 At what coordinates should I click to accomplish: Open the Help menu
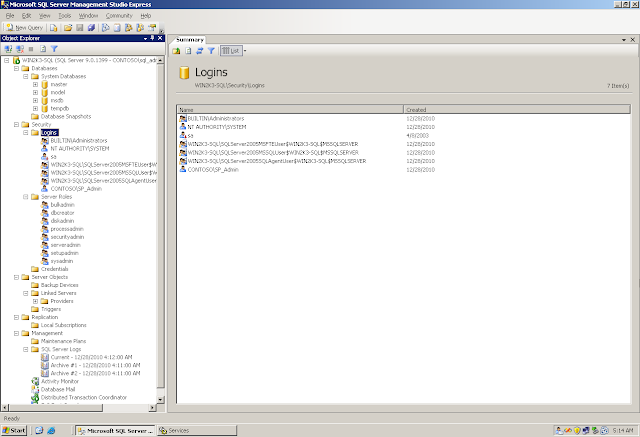(146, 16)
